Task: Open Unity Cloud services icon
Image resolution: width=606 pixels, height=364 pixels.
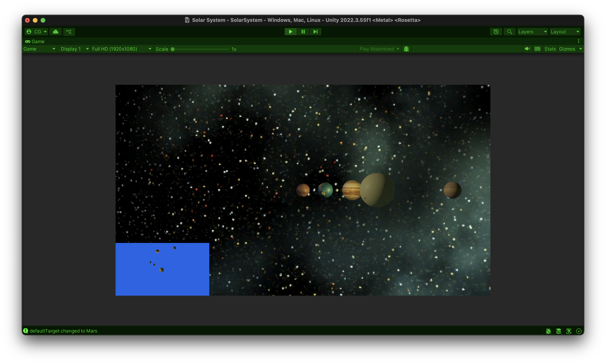Action: click(x=56, y=32)
